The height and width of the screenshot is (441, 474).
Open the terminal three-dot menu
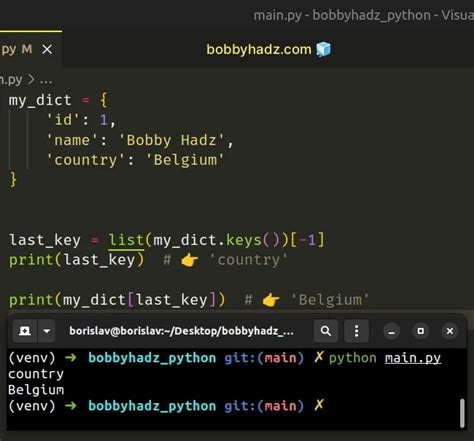click(x=356, y=331)
